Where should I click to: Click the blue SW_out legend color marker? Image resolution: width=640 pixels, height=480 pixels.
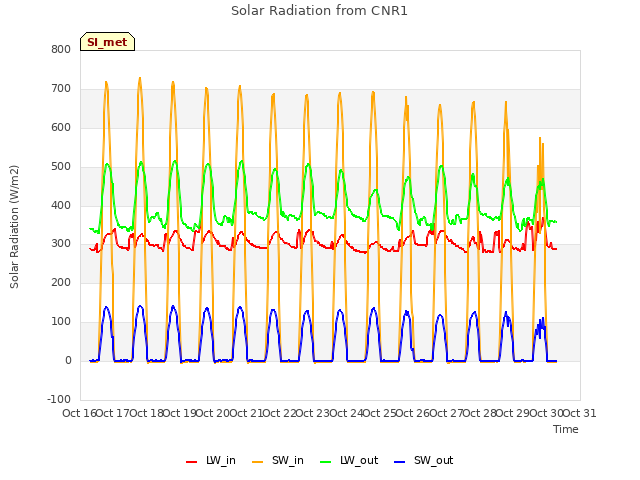click(x=400, y=462)
